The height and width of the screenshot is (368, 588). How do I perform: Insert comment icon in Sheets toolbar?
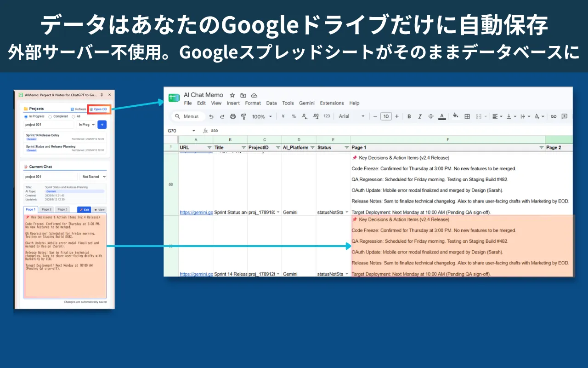point(565,116)
